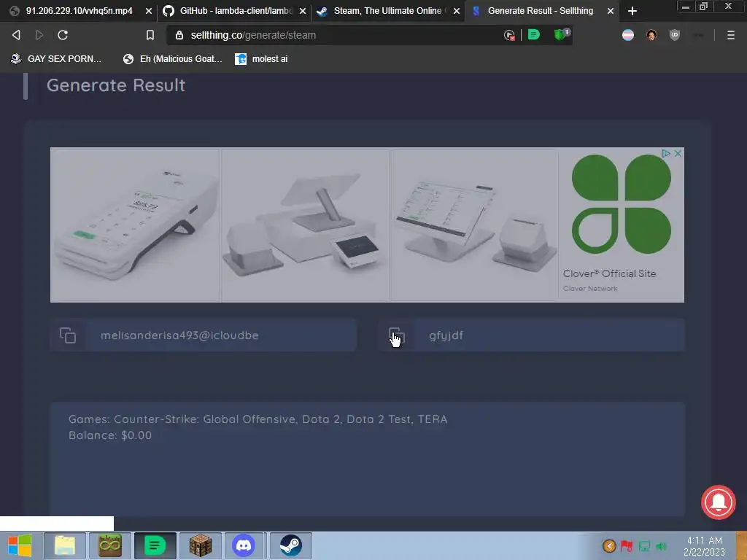Click the generated email address field
The height and width of the screenshot is (560, 747).
click(x=221, y=335)
